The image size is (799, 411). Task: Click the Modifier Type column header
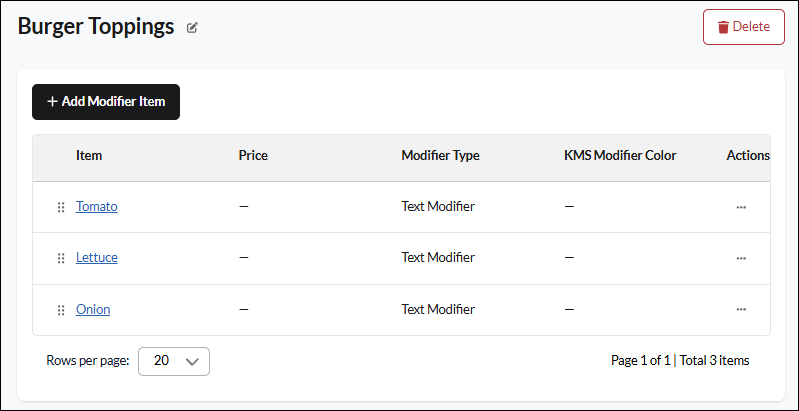coord(440,155)
